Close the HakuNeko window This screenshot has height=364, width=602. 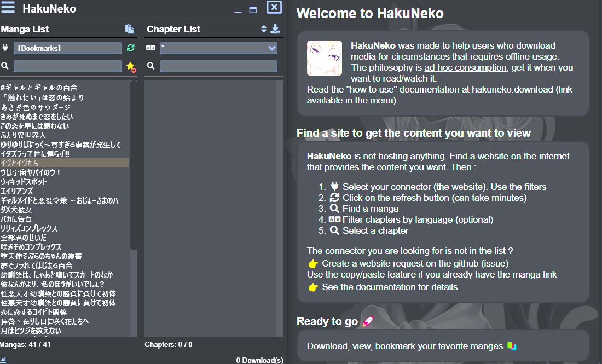point(274,7)
